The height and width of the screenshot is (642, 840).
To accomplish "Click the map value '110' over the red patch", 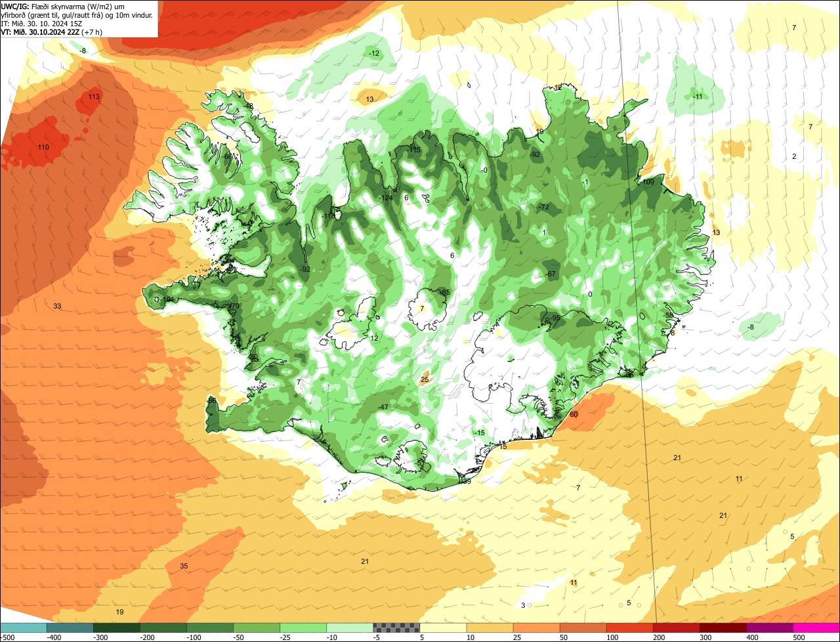I will [x=43, y=147].
